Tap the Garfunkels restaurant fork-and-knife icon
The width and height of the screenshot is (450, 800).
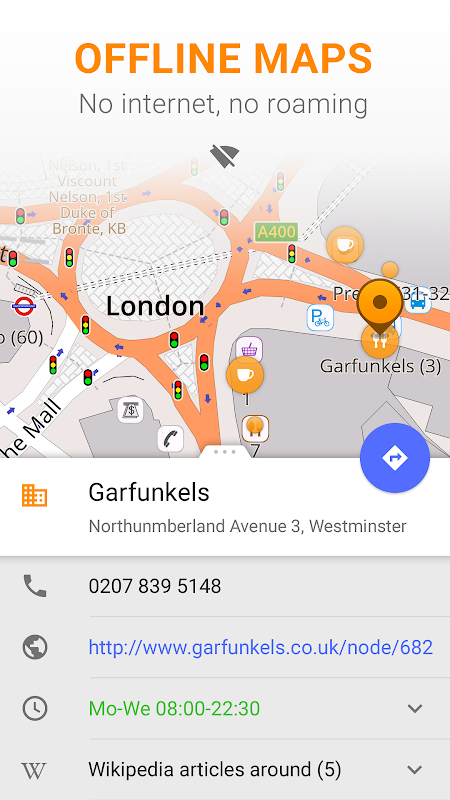[380, 340]
